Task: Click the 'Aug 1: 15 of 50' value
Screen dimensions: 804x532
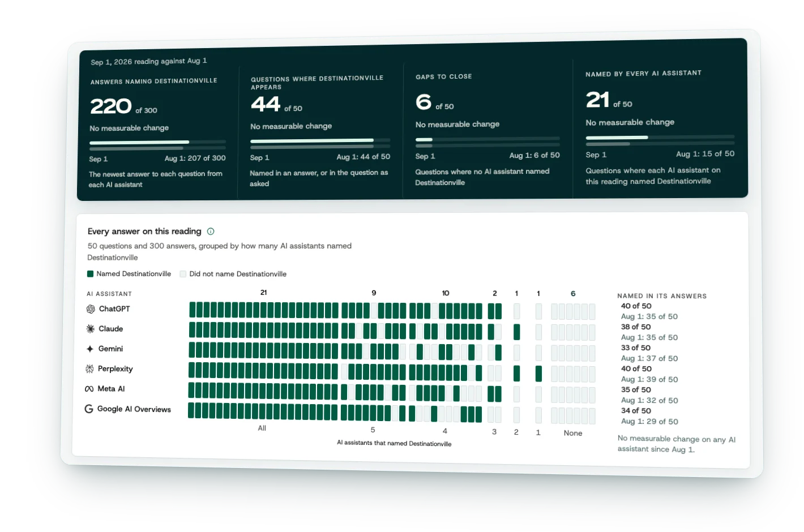Action: click(x=705, y=154)
